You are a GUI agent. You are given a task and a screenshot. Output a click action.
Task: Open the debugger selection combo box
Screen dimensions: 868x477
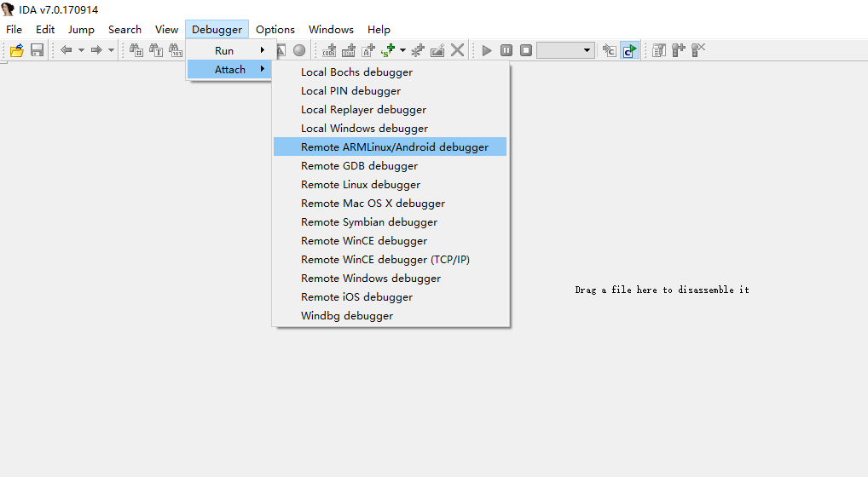click(x=566, y=50)
